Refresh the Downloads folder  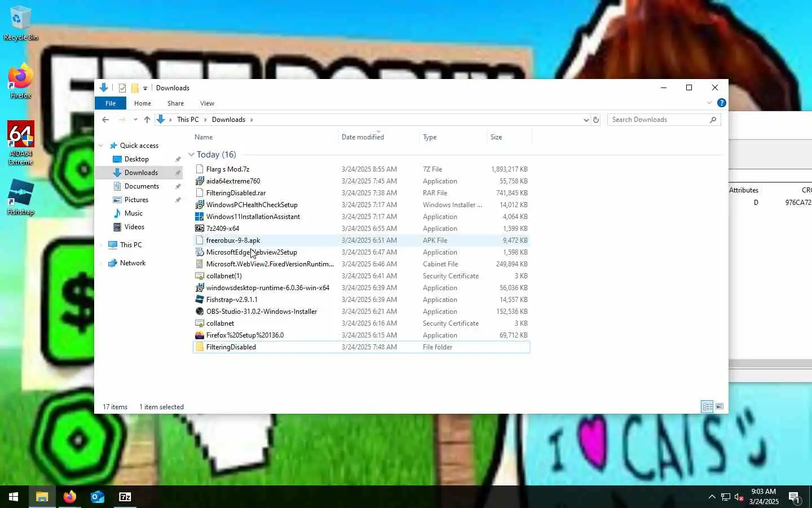pos(595,120)
